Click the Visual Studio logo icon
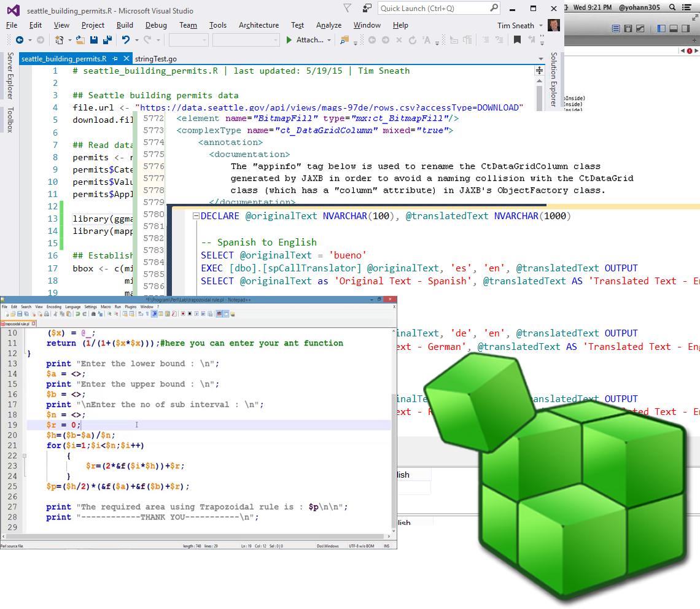The image size is (700, 609). pyautogui.click(x=14, y=10)
